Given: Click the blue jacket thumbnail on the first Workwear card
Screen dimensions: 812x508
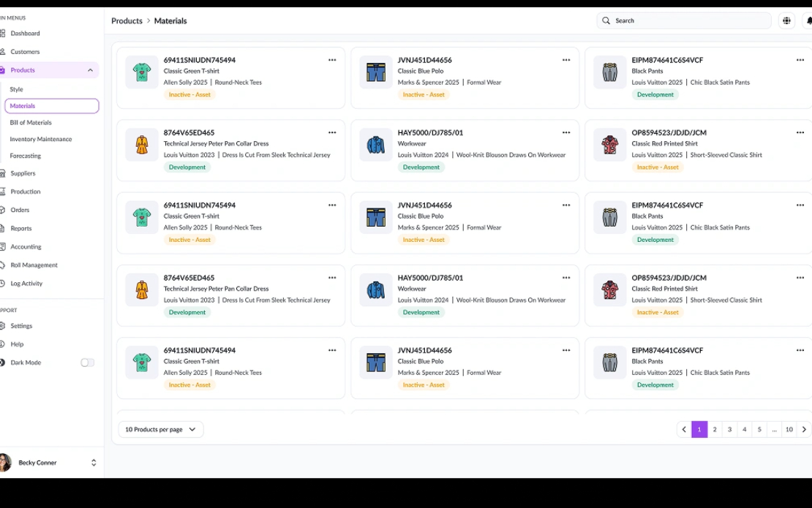Looking at the screenshot, I should point(376,145).
